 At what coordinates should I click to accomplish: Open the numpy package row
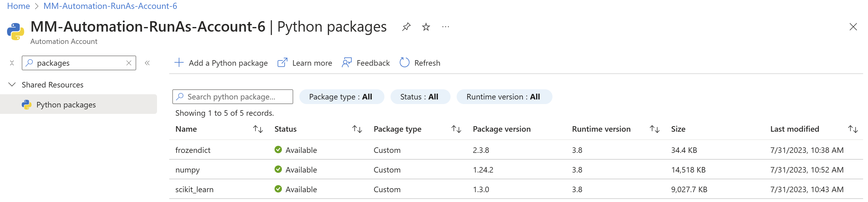188,170
